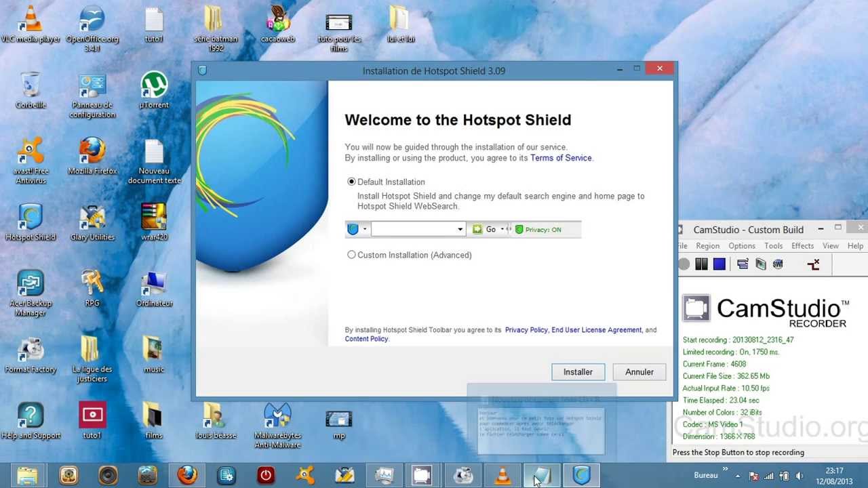Select the Acer Backup Manager icon
868x488 pixels.
(31, 293)
